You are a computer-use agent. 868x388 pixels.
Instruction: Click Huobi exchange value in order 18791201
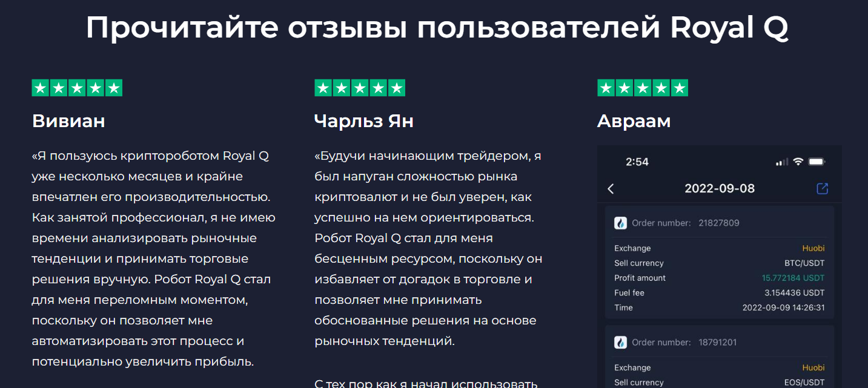[x=813, y=367]
